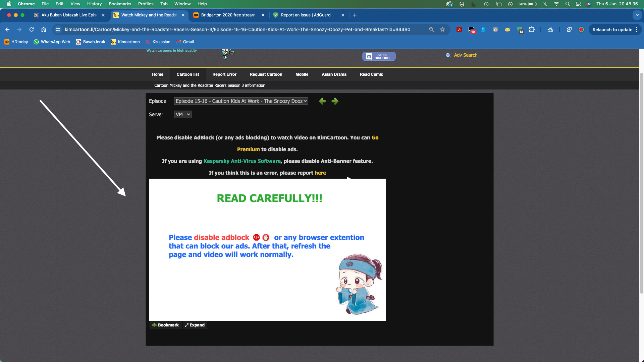Click the address bar URL field
This screenshot has width=644, height=362.
(x=237, y=29)
